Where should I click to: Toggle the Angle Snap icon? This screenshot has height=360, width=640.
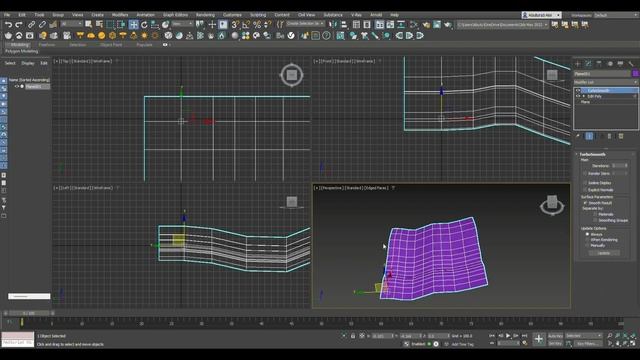coord(246,25)
